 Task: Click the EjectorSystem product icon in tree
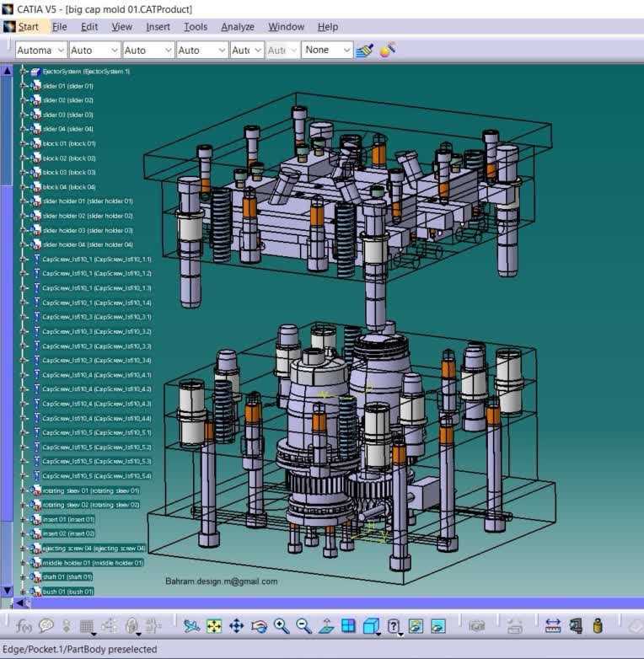35,72
